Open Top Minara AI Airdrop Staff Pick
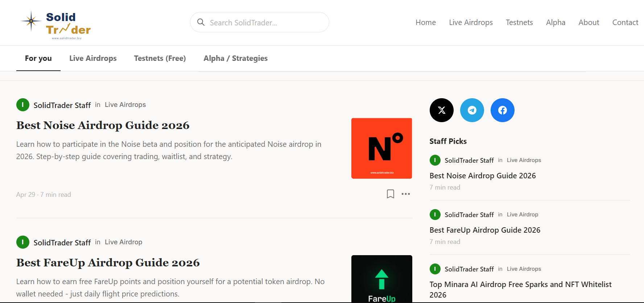 point(521,290)
